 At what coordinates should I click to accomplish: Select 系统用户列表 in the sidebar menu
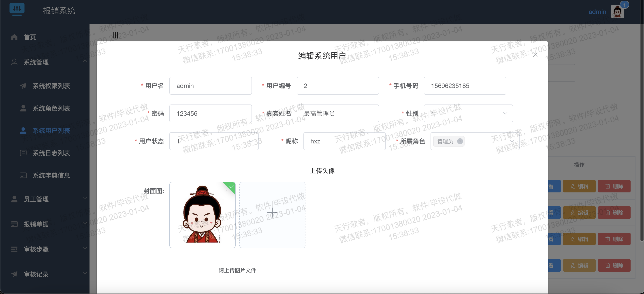51,130
